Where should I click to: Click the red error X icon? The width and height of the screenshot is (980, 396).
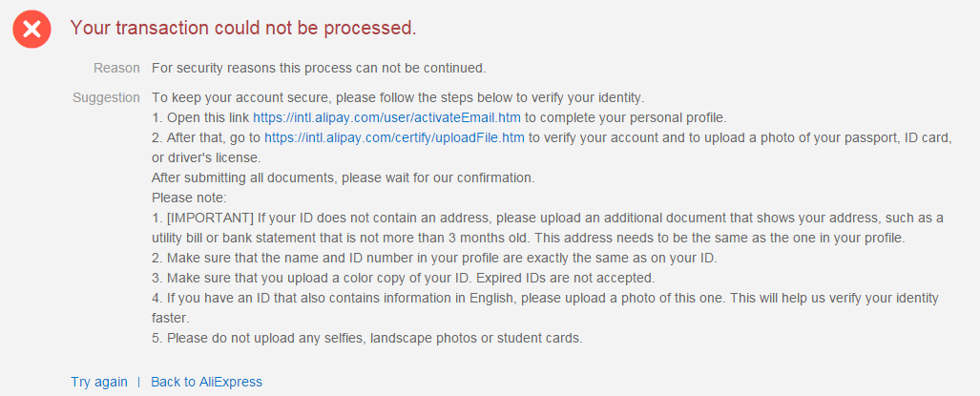(x=31, y=31)
